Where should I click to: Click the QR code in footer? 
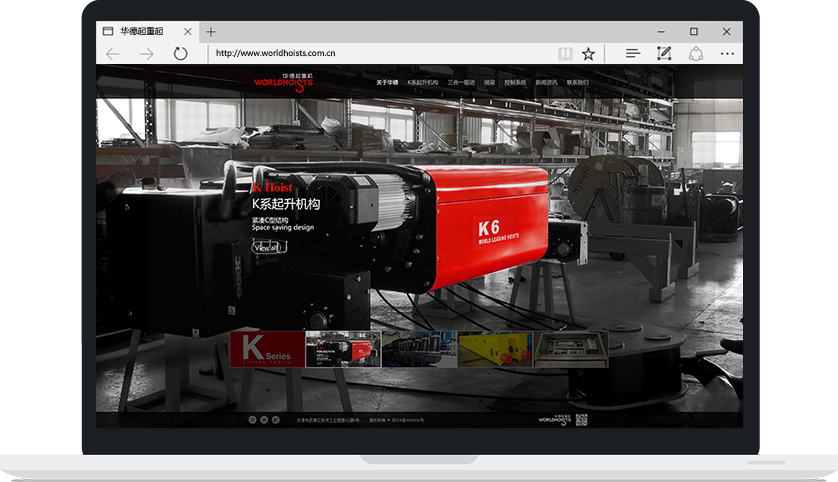pyautogui.click(x=581, y=420)
